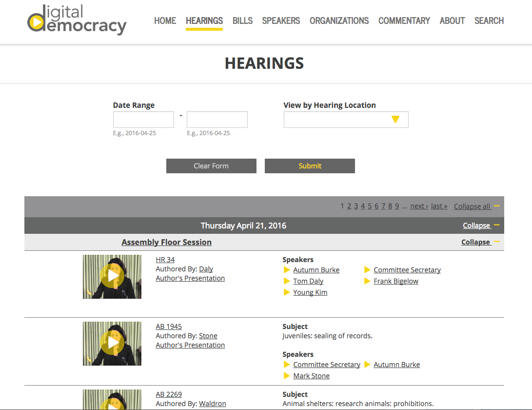
Task: Click the Submit button
Action: [x=310, y=166]
